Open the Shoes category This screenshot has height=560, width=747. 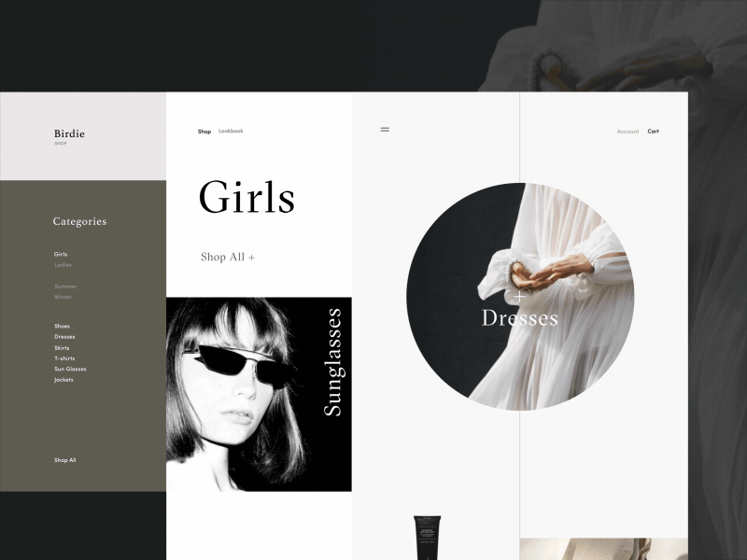(x=62, y=326)
